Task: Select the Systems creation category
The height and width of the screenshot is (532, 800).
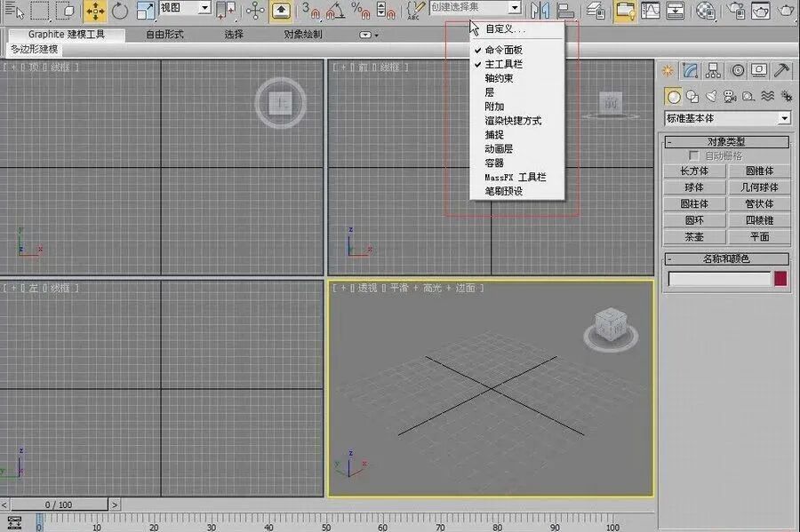Action: pyautogui.click(x=787, y=96)
